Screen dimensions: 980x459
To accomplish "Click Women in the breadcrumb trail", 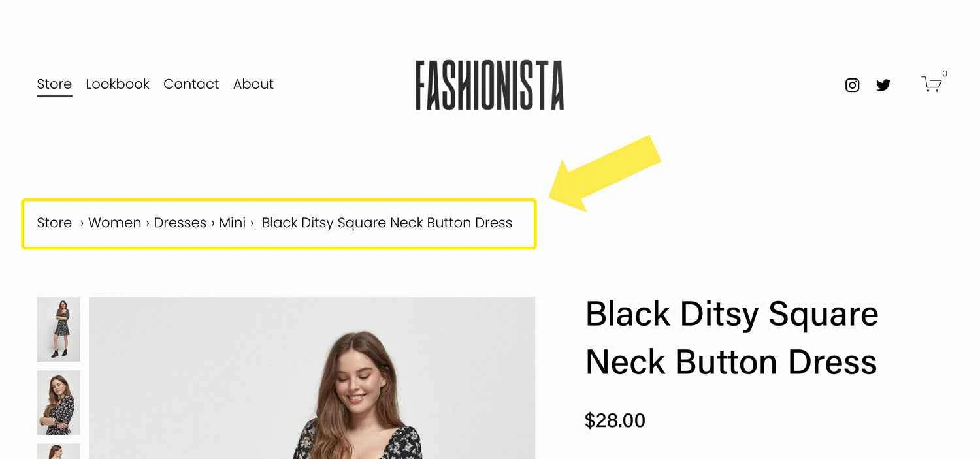I will tap(114, 223).
